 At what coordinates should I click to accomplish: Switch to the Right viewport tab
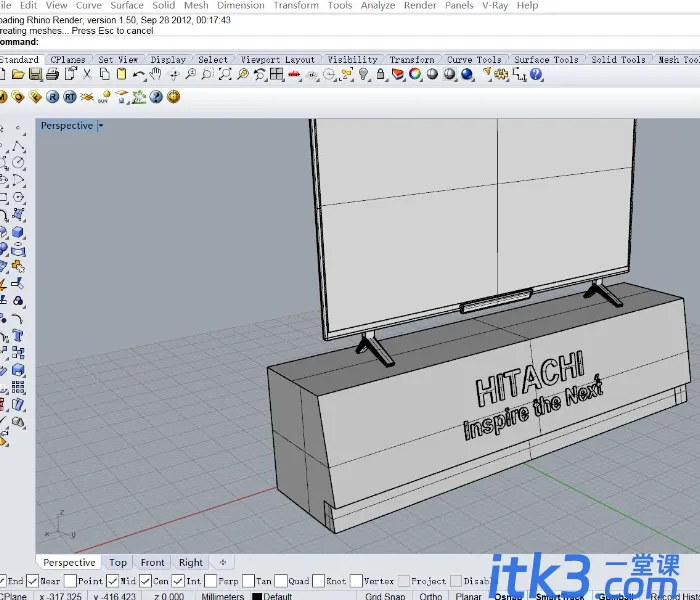191,562
